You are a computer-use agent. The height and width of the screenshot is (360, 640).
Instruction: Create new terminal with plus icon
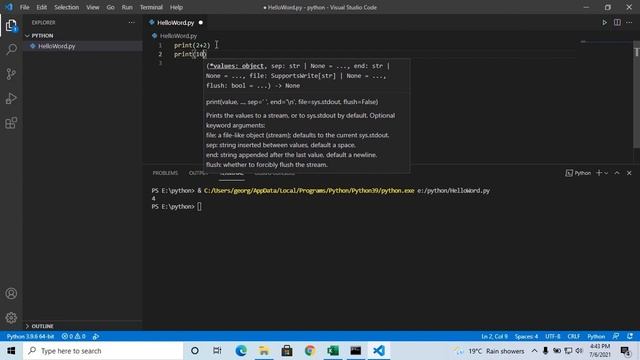pos(599,173)
